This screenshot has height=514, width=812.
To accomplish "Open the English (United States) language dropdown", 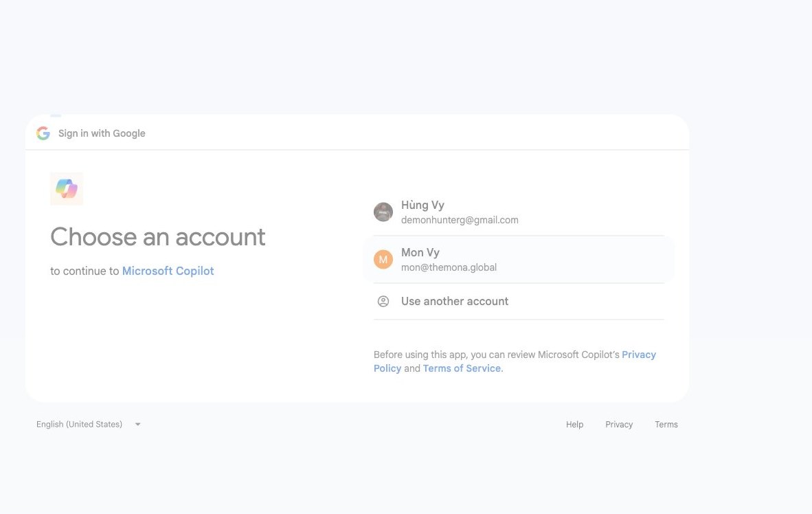I will (x=89, y=425).
